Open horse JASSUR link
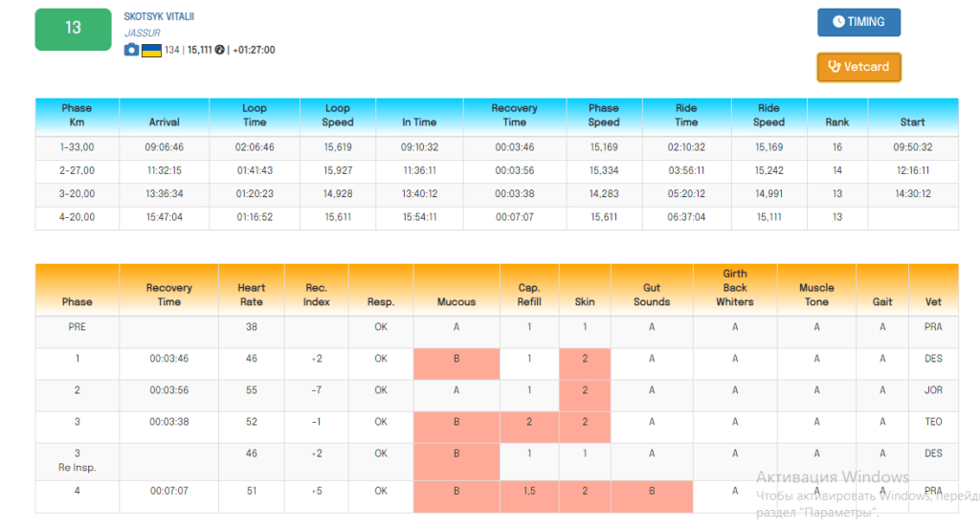Screen dimensions: 980x530 [x=142, y=33]
